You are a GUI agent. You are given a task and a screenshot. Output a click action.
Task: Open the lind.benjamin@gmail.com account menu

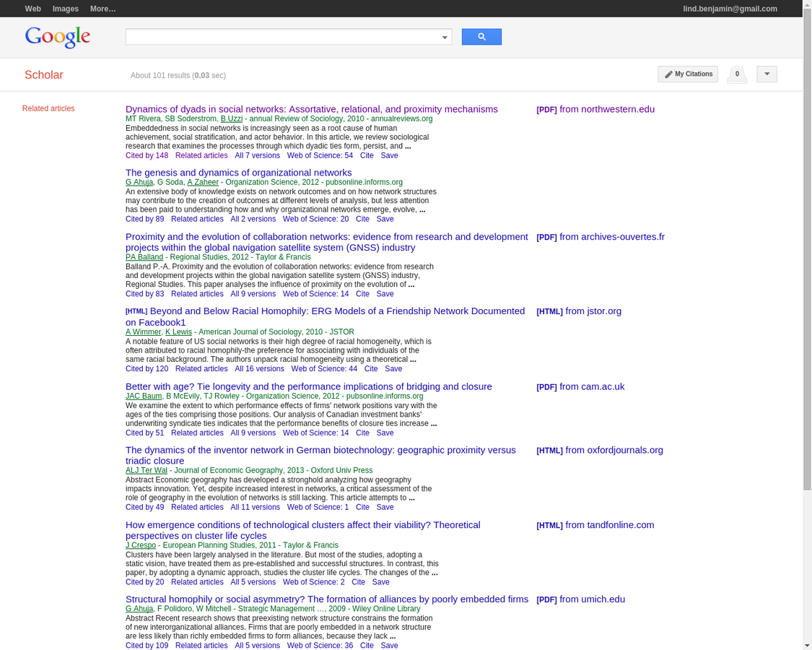tap(730, 9)
